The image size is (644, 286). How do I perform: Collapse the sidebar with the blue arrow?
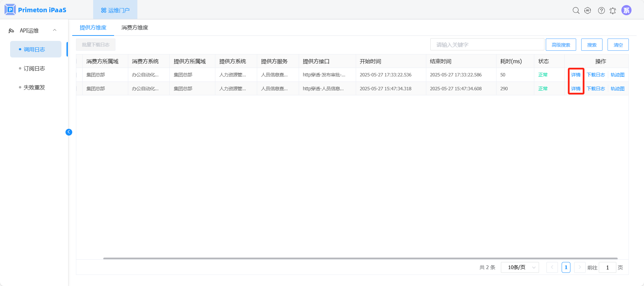[69, 132]
